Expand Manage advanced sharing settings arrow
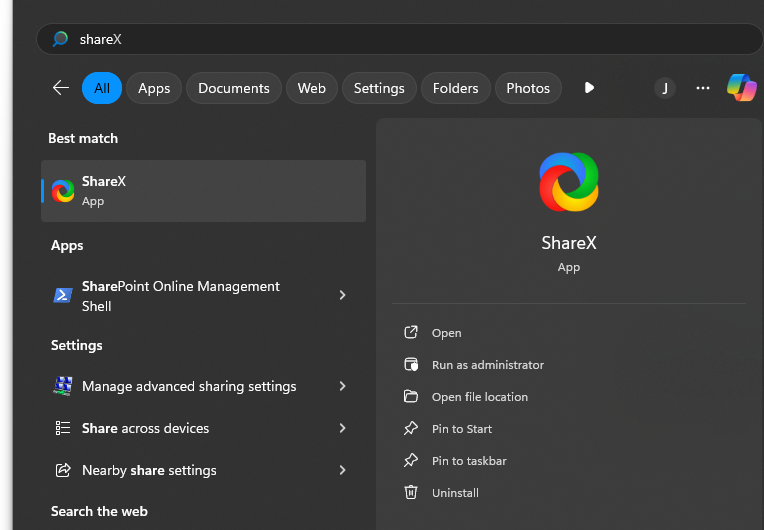 tap(342, 386)
